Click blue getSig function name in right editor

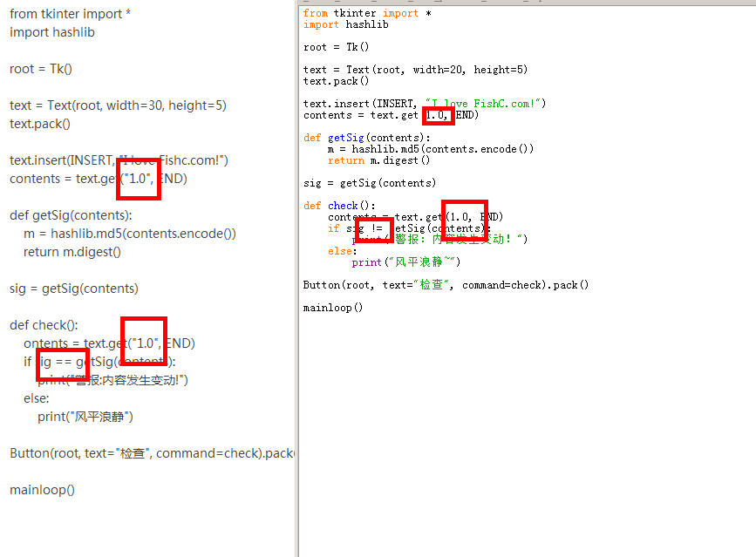349,138
